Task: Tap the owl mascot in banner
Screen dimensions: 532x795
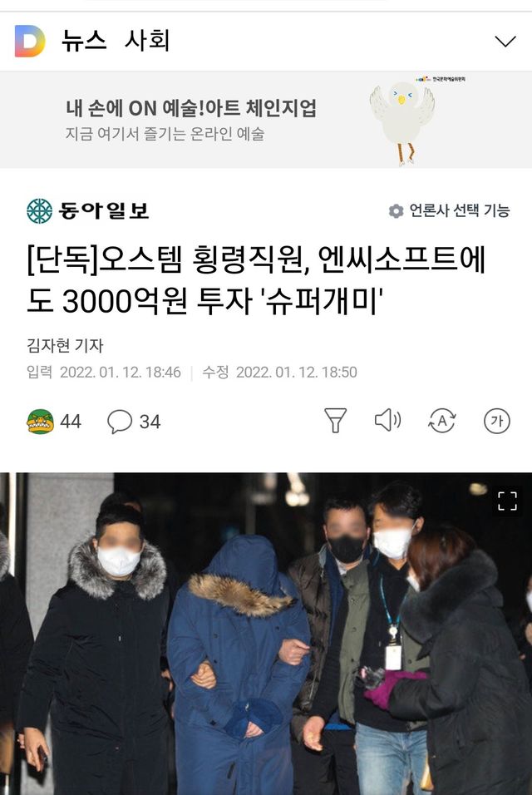Action: [403, 122]
